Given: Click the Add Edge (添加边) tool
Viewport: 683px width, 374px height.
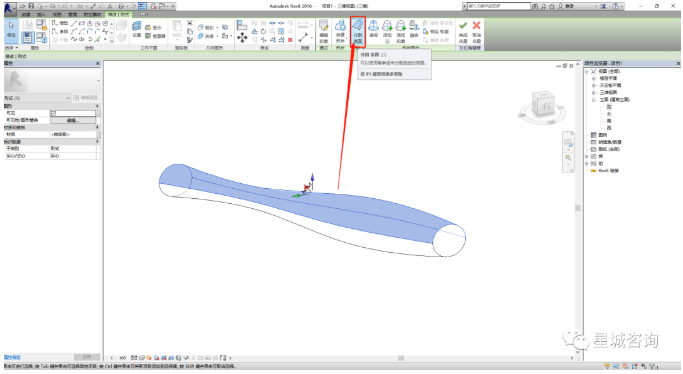Looking at the screenshot, I should 387,31.
